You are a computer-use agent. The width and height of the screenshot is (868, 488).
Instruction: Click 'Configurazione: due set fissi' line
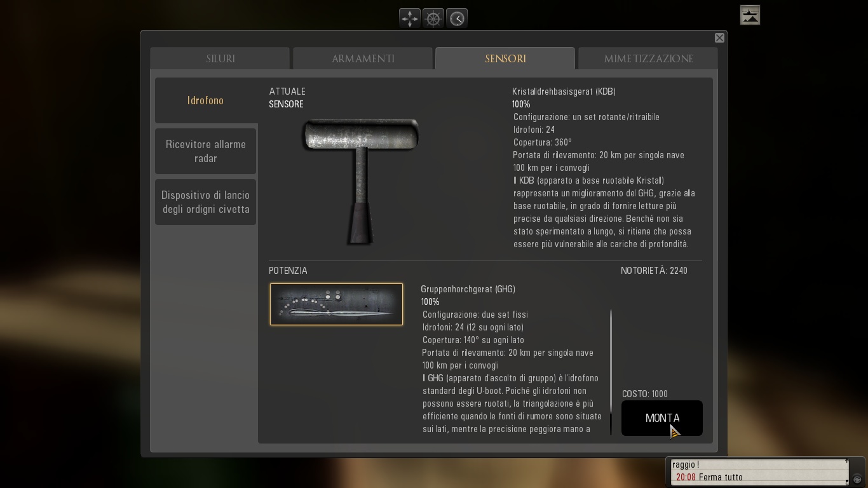[475, 315]
